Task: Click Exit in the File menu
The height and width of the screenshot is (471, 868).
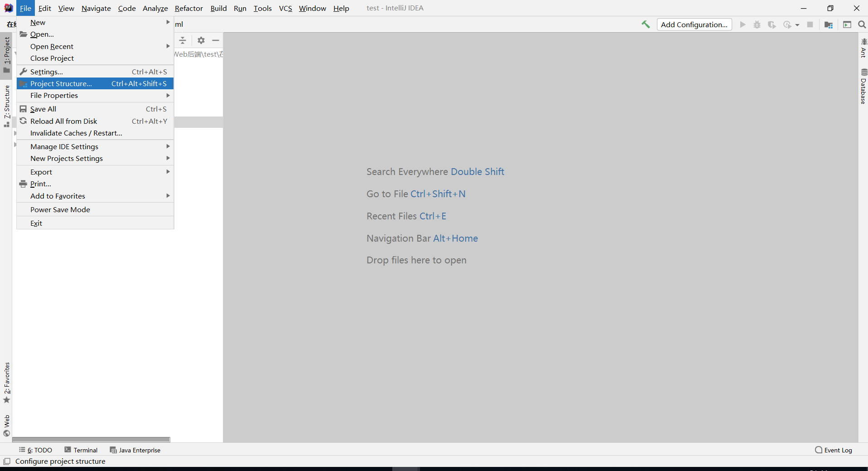Action: coord(95,223)
